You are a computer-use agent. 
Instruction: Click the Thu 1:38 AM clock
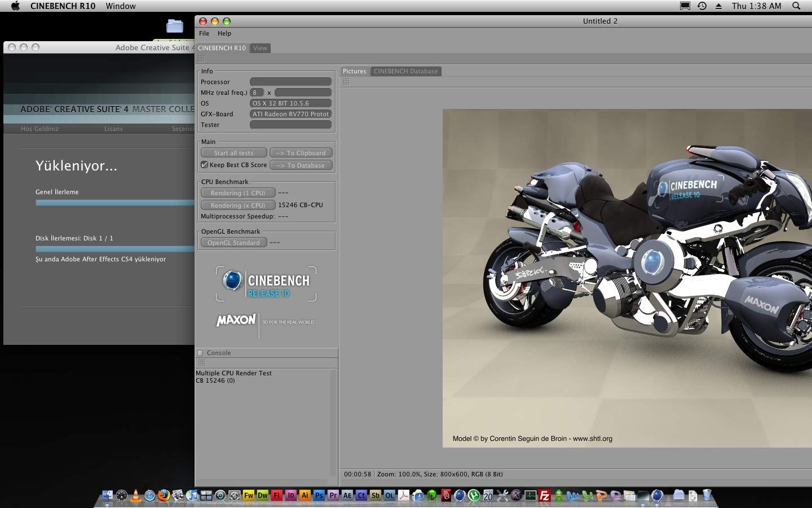pyautogui.click(x=756, y=6)
